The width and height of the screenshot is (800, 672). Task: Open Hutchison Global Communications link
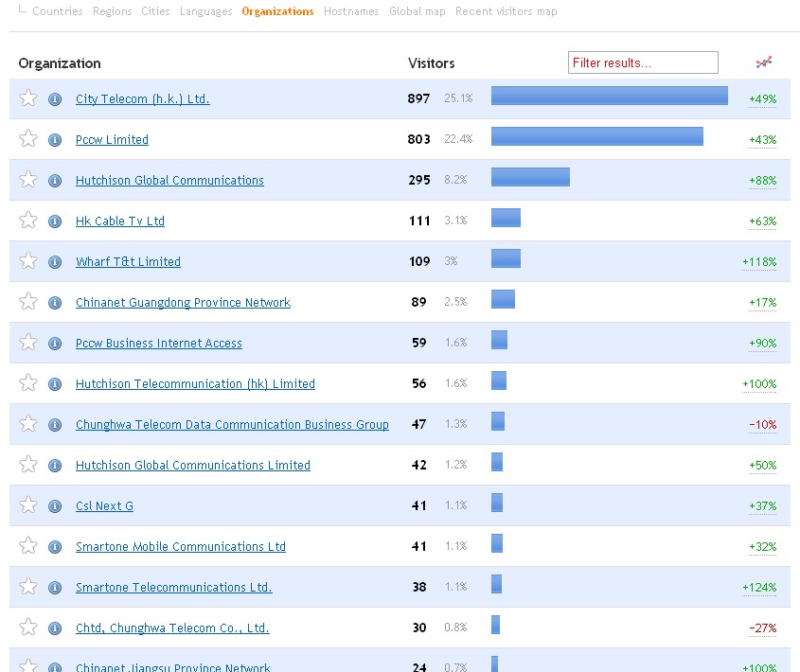pyautogui.click(x=169, y=180)
